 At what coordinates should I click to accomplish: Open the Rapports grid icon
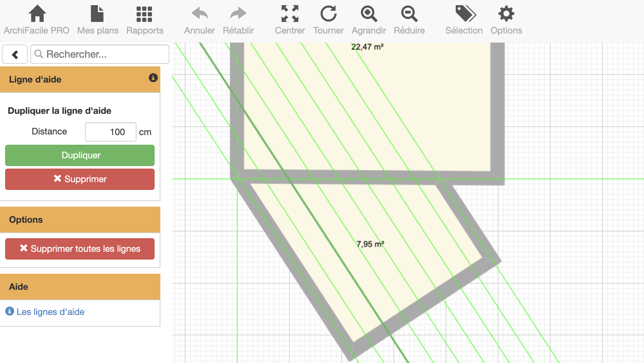pyautogui.click(x=144, y=14)
